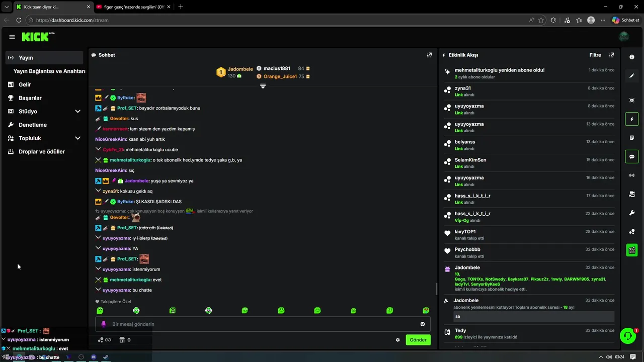Click in the Bir mesaj gönderin field
Viewport: 644px width, 362px height.
click(x=263, y=324)
